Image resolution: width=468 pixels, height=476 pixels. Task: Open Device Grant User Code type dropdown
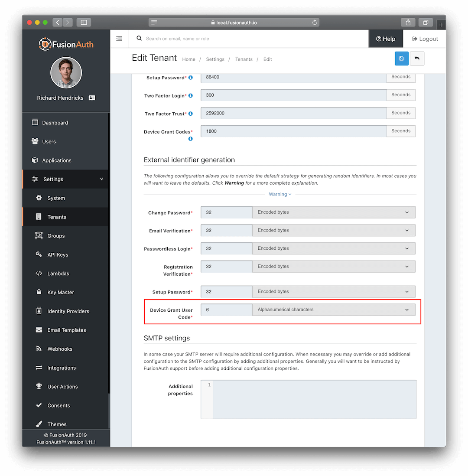(333, 310)
